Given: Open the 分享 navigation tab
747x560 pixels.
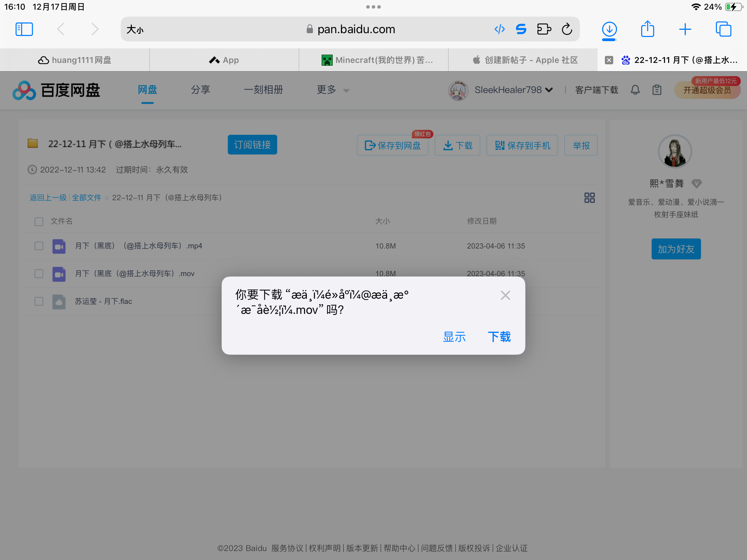Looking at the screenshot, I should point(201,90).
